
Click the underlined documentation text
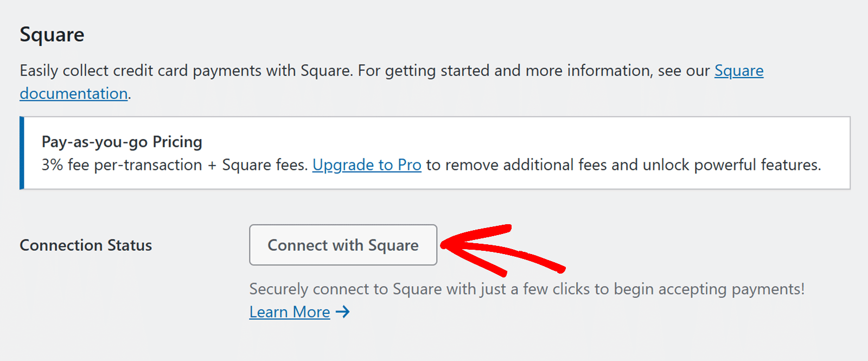click(73, 93)
